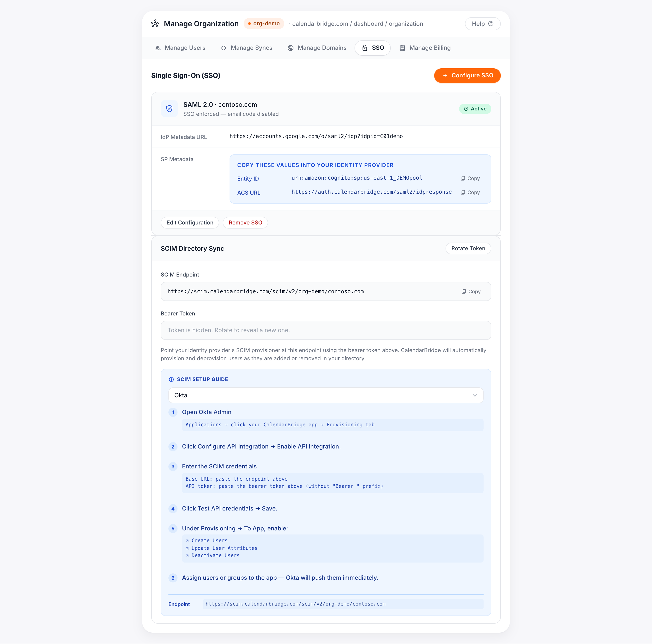652x644 pixels.
Task: Click Rotate Token
Action: [468, 248]
